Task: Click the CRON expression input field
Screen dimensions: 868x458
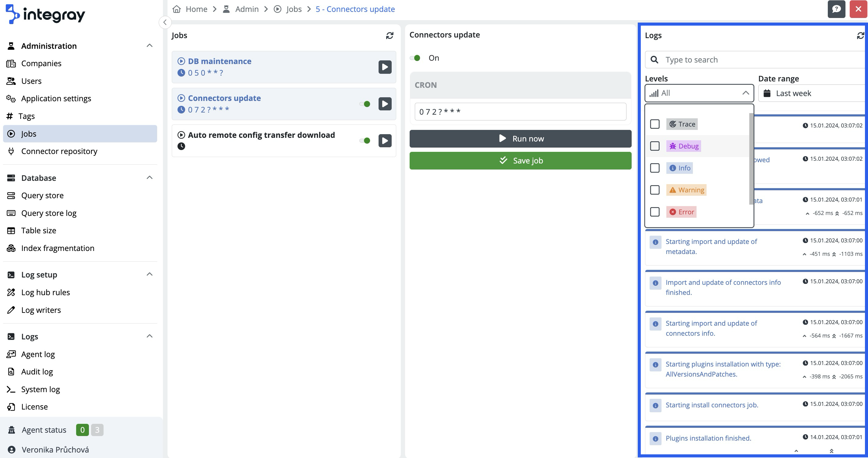Action: pos(520,112)
